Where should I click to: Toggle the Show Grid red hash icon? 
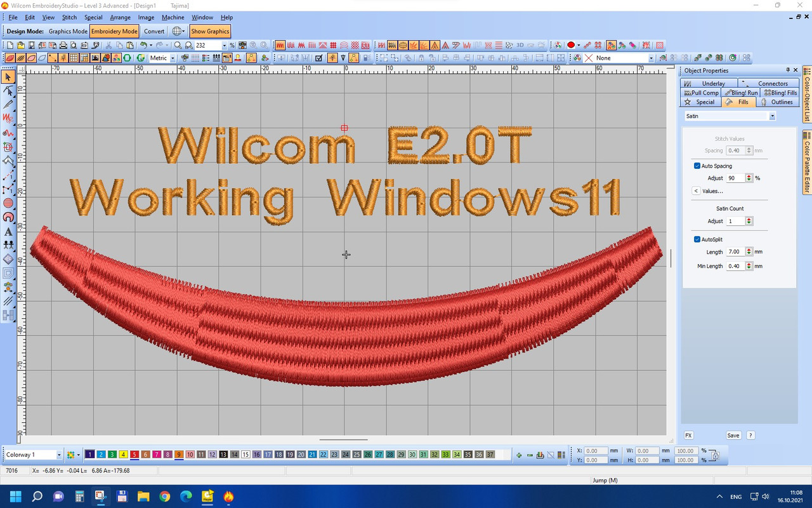[332, 45]
